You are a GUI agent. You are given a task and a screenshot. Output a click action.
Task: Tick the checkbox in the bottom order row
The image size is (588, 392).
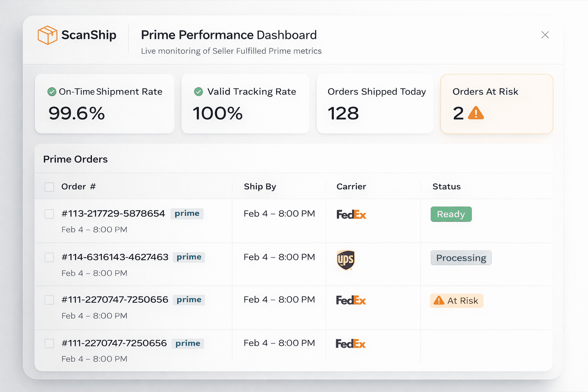[x=49, y=343]
